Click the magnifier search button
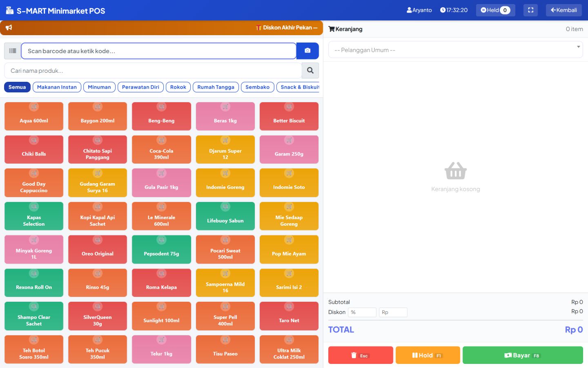The image size is (588, 368). pos(310,70)
